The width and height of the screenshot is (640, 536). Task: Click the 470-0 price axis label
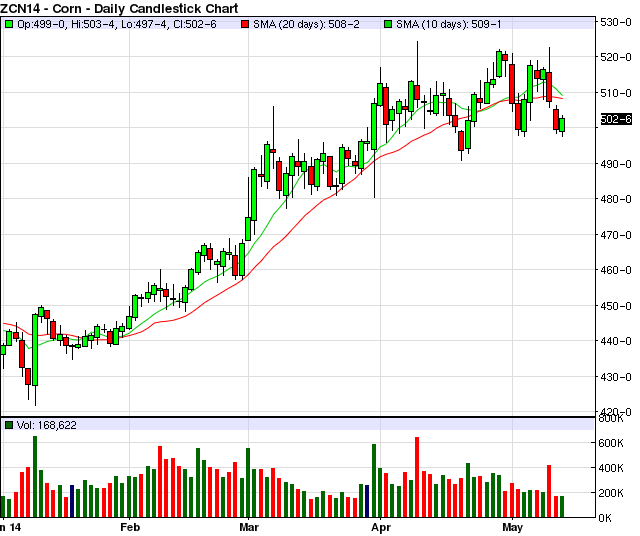point(616,235)
